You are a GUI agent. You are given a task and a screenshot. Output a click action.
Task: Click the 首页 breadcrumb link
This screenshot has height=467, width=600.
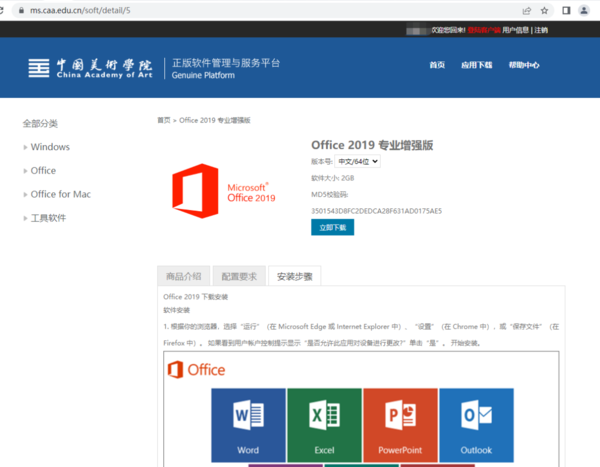point(163,120)
